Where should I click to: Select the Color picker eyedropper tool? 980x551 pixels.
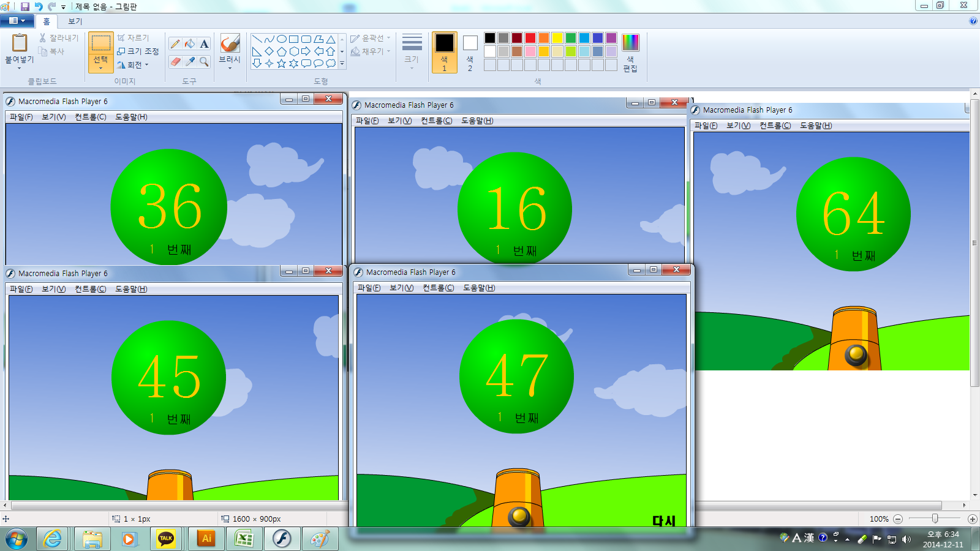pyautogui.click(x=190, y=61)
